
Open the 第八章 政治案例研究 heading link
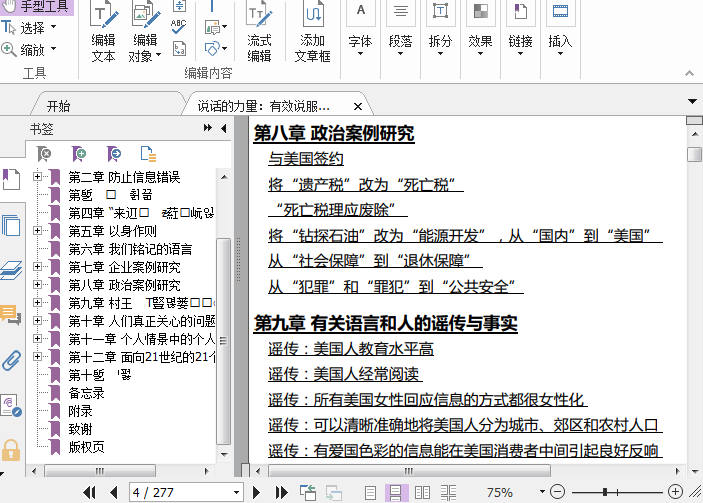(334, 134)
